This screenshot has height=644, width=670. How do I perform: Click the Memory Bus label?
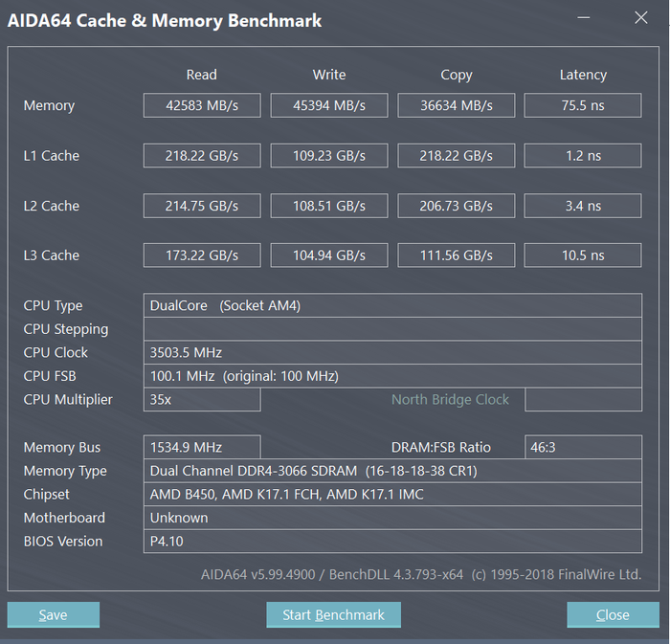[62, 447]
